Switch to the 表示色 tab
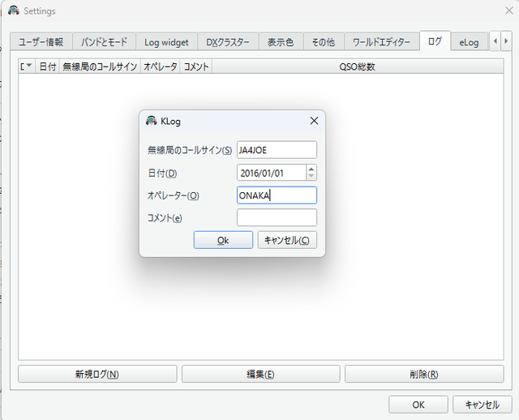This screenshot has height=420, width=519. point(281,41)
